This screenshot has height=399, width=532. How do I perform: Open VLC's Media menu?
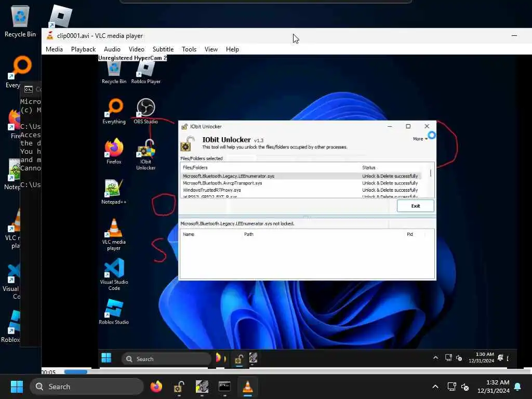pos(54,49)
